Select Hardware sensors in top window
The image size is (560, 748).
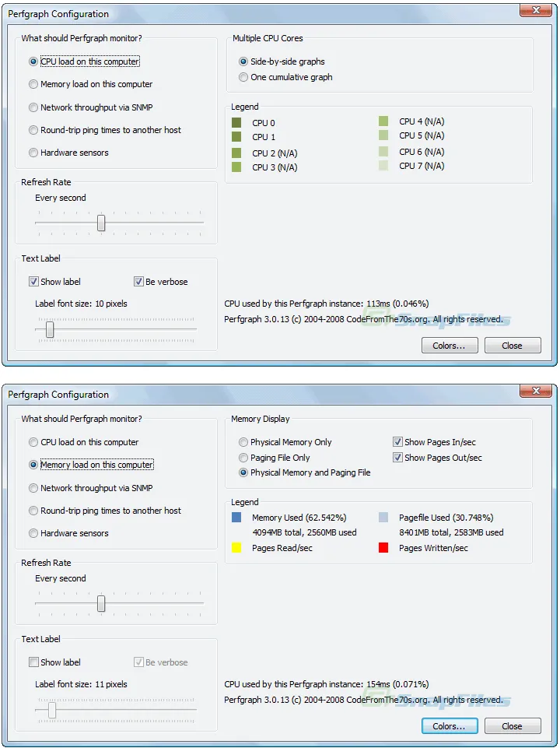pyautogui.click(x=33, y=153)
